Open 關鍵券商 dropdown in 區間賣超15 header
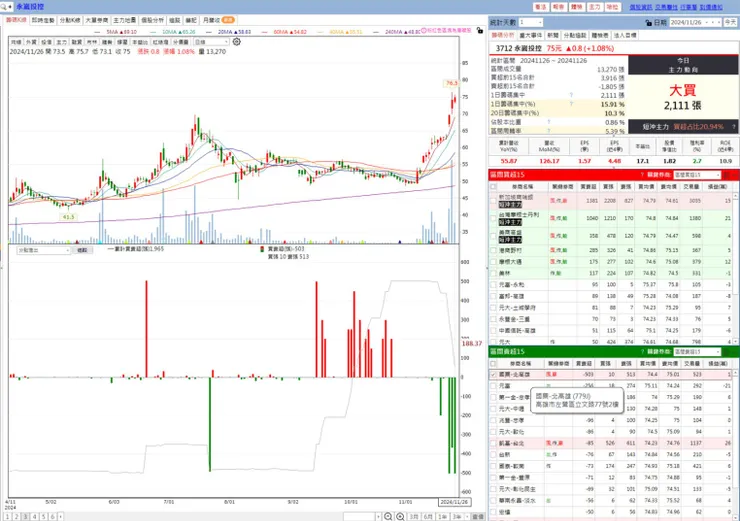The width and height of the screenshot is (740, 521). [697, 352]
